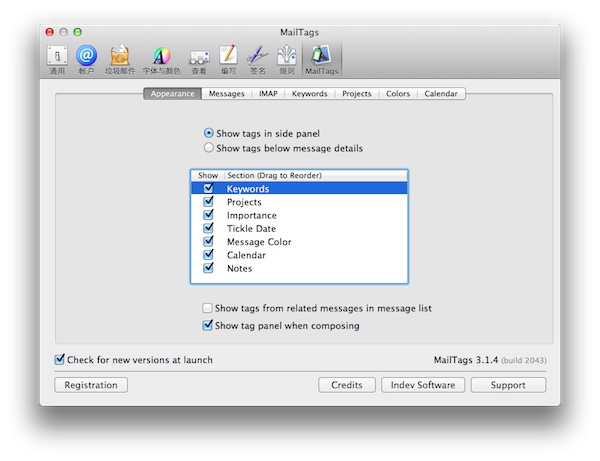Select the MailTags toolbar icon
This screenshot has height=461, width=600.
click(321, 60)
